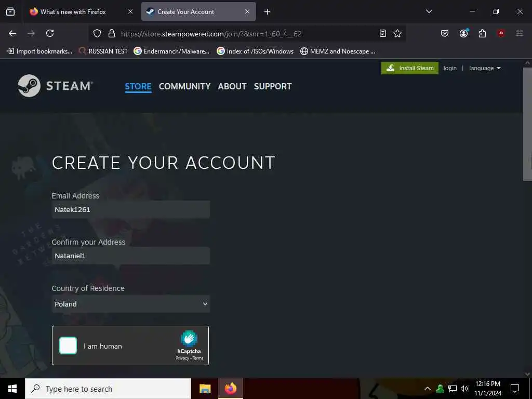
Task: Click the page vertical scrollbar thumb
Action: [x=527, y=124]
